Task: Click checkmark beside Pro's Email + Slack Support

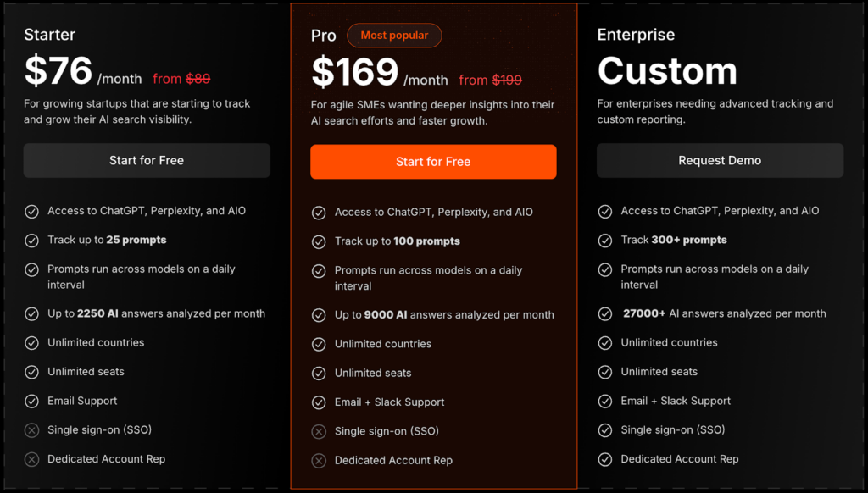Action: [319, 402]
